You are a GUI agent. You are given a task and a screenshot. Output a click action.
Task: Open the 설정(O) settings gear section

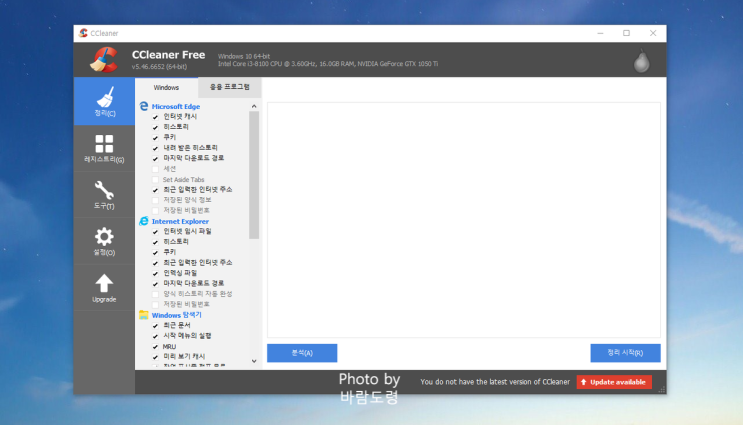click(104, 241)
